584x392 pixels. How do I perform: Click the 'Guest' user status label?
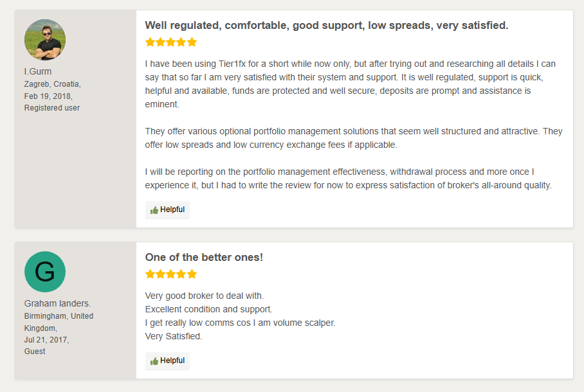coord(35,352)
